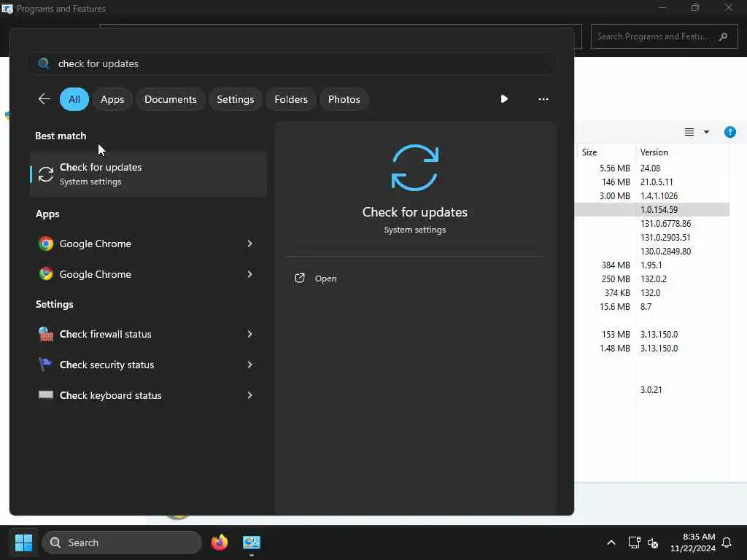747x560 pixels.
Task: Open the Windows Start menu
Action: coord(23,542)
